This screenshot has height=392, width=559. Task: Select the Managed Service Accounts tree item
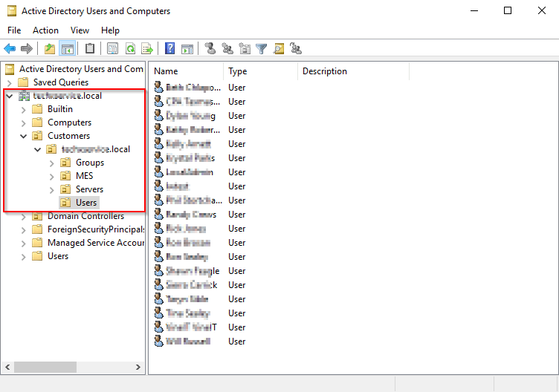96,243
